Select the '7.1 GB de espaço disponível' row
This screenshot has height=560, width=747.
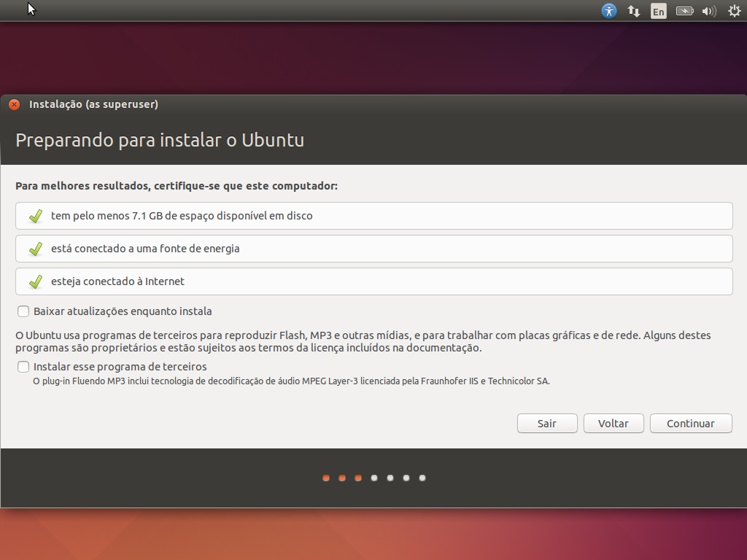tap(373, 216)
